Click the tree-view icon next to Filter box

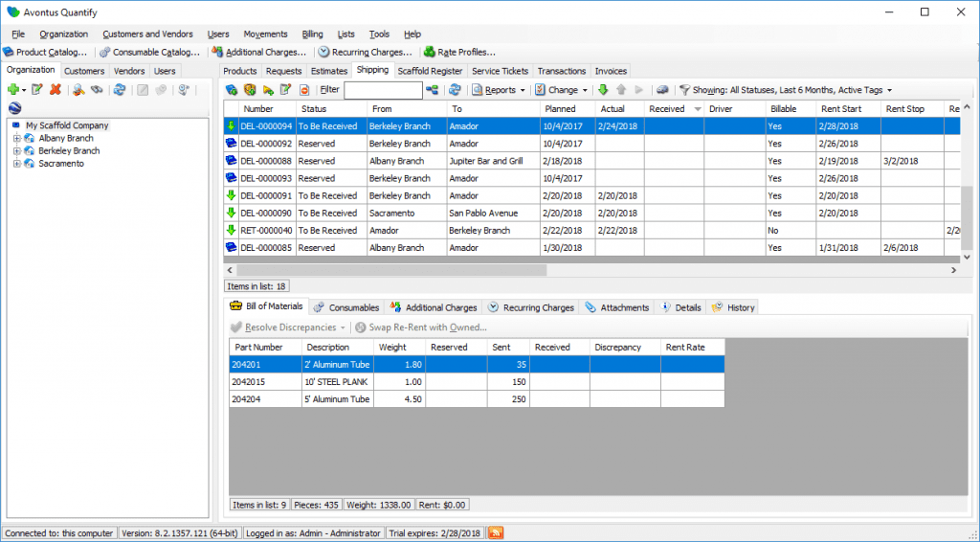coord(432,90)
